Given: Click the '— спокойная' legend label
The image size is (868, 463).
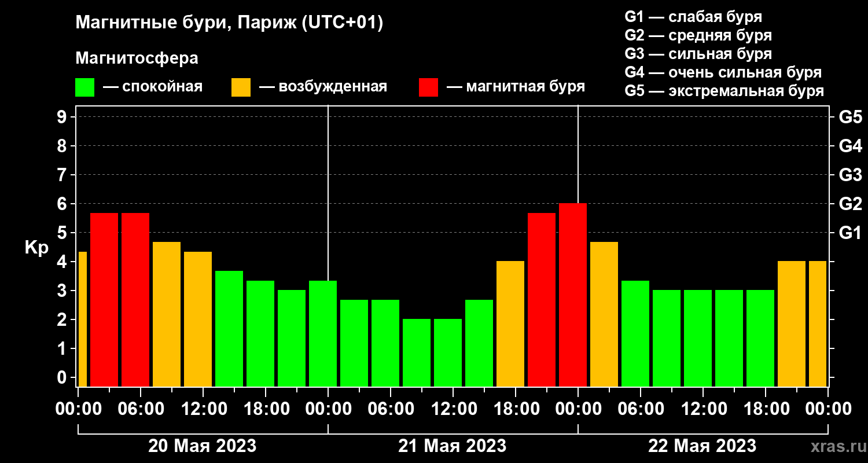Looking at the screenshot, I should click(x=153, y=87).
